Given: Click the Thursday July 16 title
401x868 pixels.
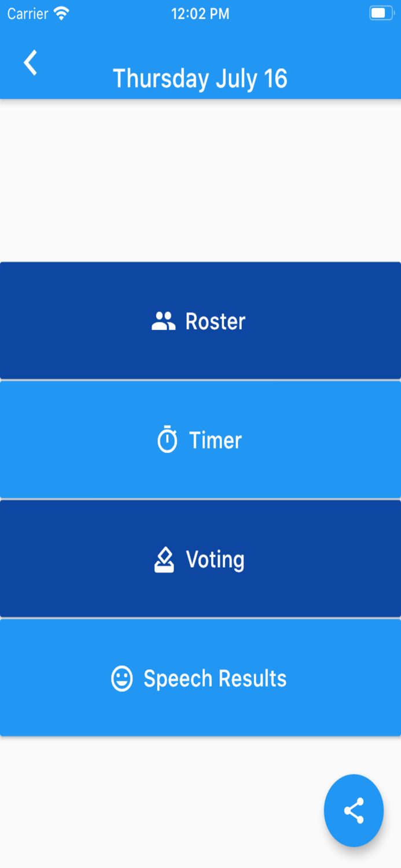Looking at the screenshot, I should tap(200, 79).
